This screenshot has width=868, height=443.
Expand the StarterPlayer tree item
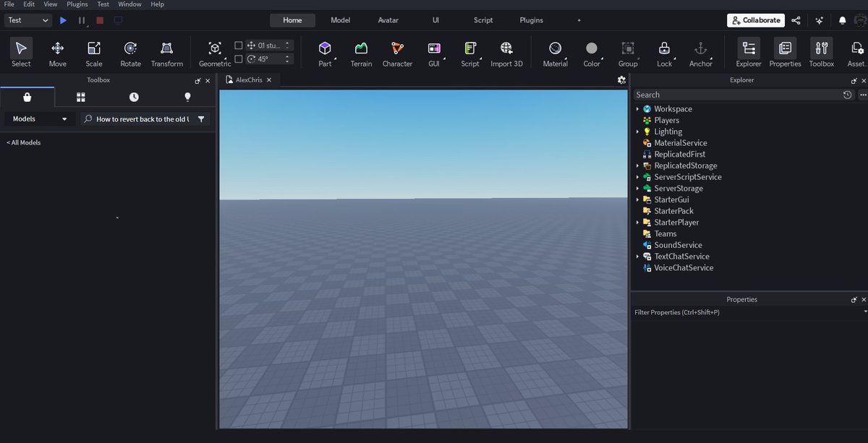click(x=637, y=222)
